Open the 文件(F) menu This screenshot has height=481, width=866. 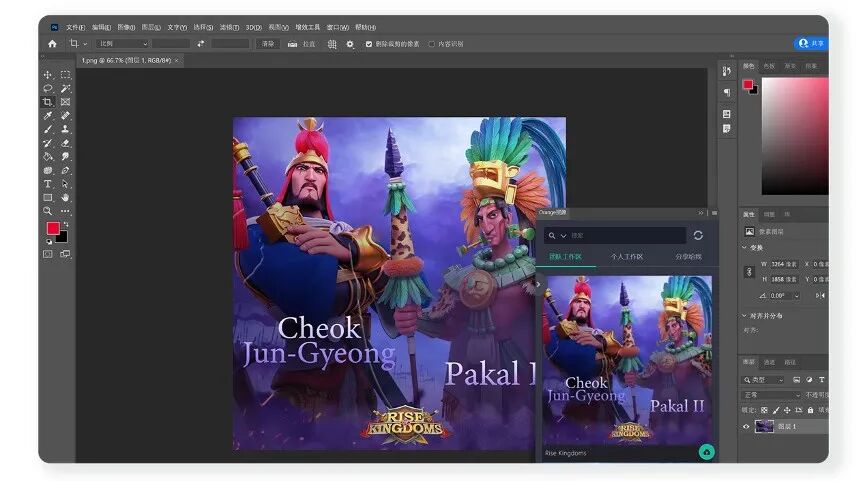(76, 27)
